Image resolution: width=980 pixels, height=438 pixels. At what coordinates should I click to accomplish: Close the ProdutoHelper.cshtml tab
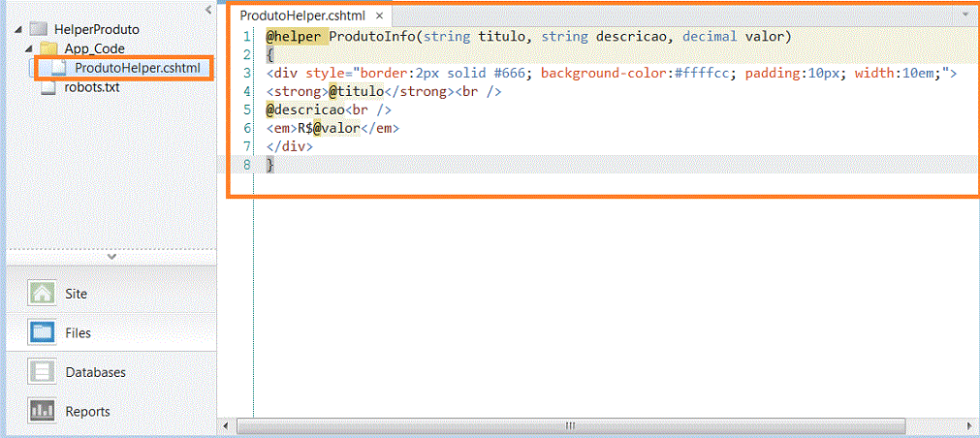(x=379, y=16)
